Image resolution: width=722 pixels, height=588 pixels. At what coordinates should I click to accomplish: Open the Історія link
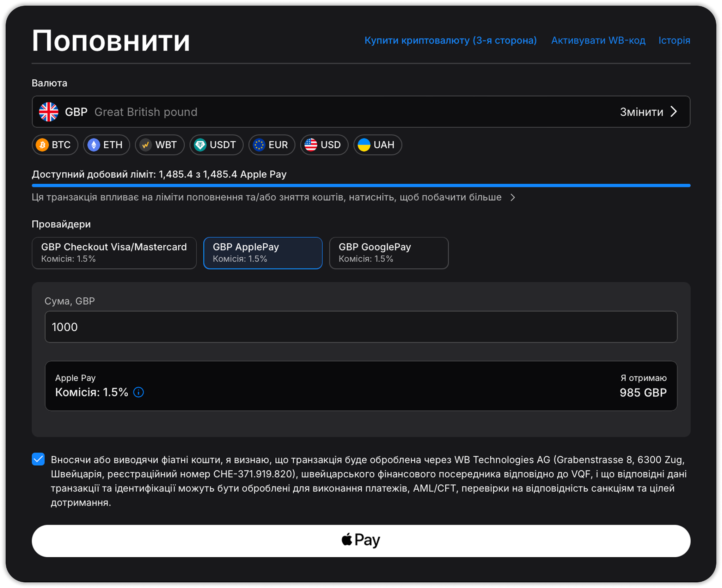coord(674,41)
